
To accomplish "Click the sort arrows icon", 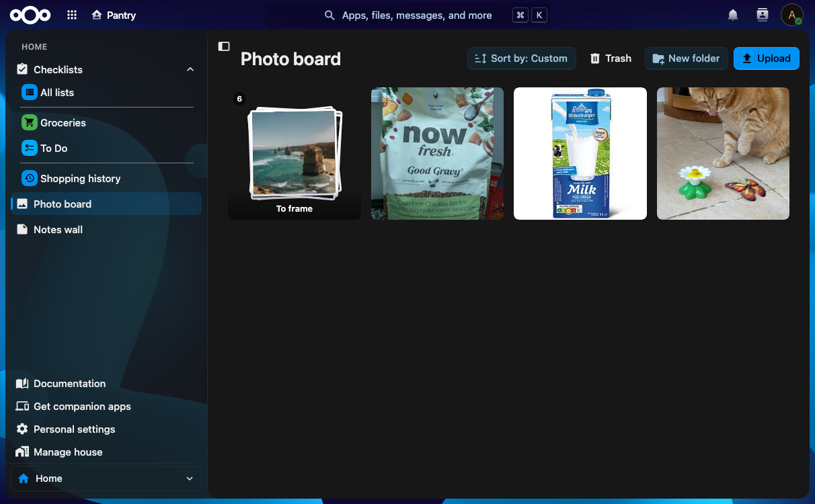I will [480, 58].
